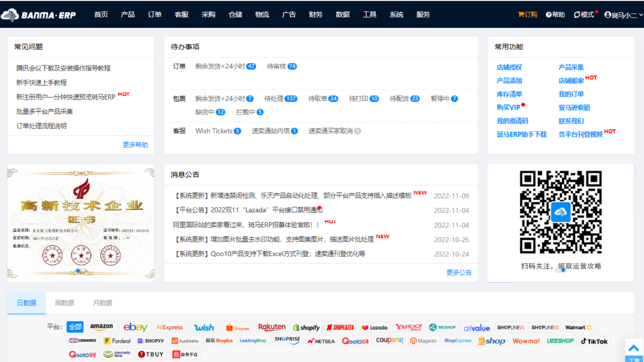Open the 帮助 help menu
This screenshot has height=362, width=644.
(555, 14)
